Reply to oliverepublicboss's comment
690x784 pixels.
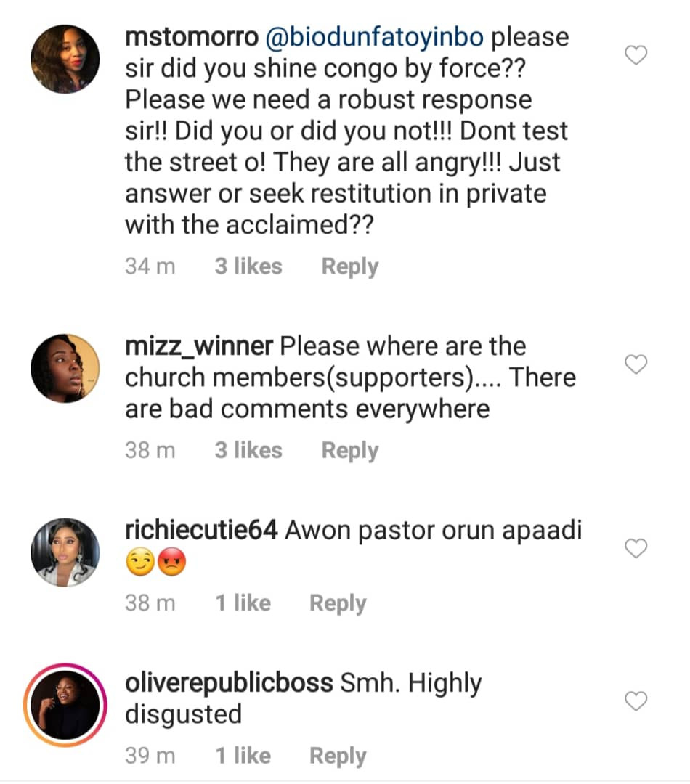click(338, 756)
